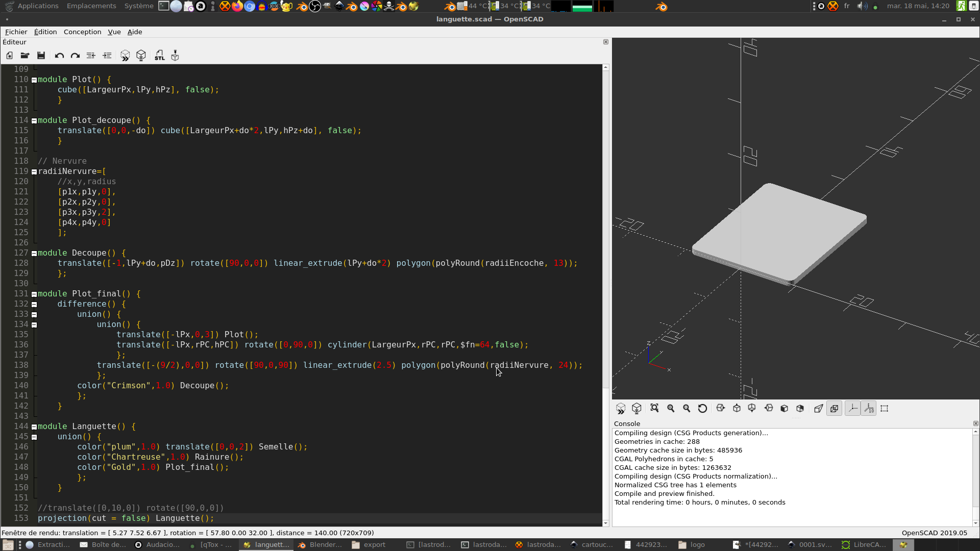This screenshot has width=980, height=551.
Task: Collapse union() block at line 145
Action: coord(34,437)
